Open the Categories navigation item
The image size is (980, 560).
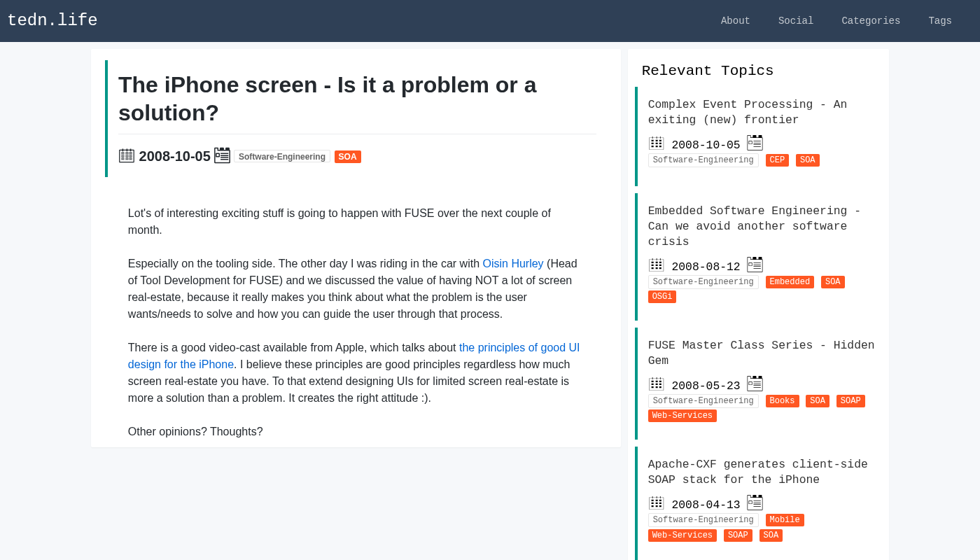(x=871, y=21)
